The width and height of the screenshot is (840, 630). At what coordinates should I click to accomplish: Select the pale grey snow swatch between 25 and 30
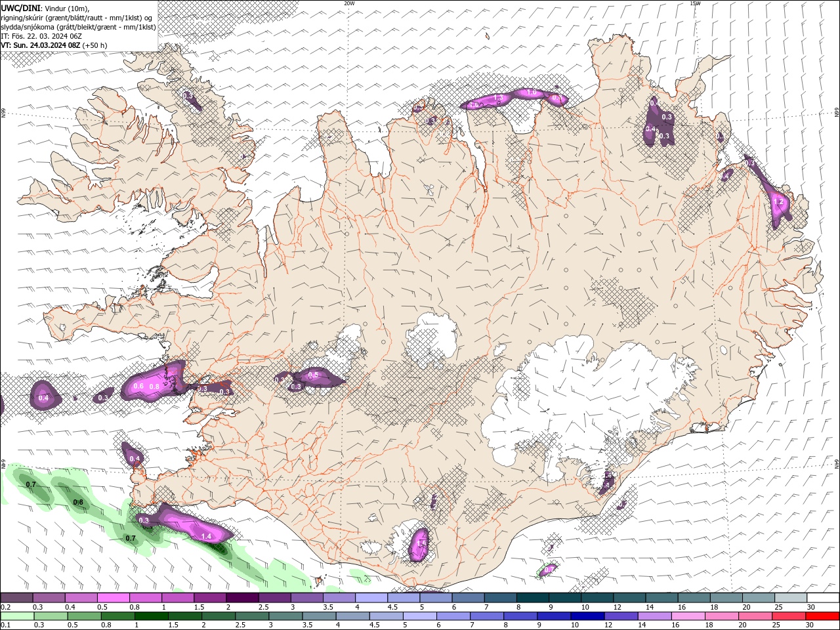click(x=791, y=598)
